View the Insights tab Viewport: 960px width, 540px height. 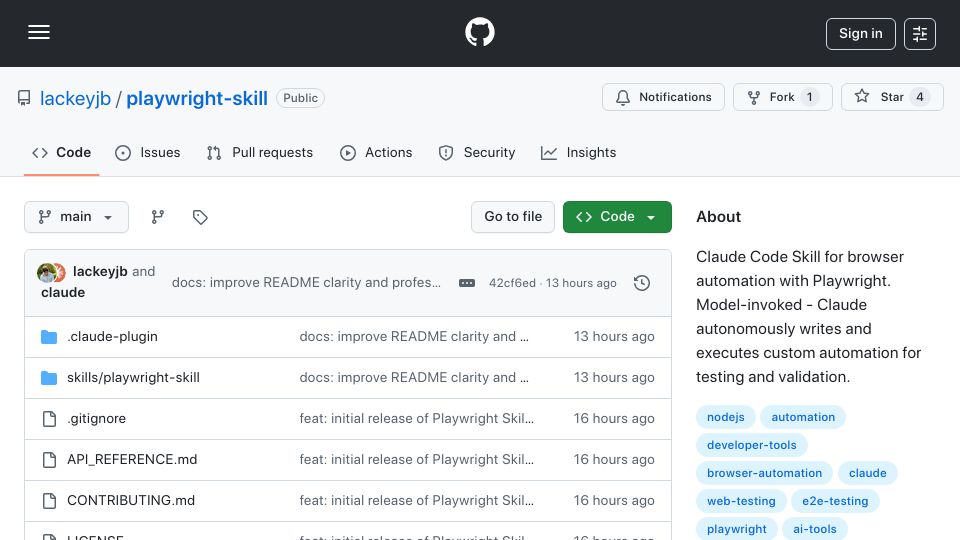point(579,152)
